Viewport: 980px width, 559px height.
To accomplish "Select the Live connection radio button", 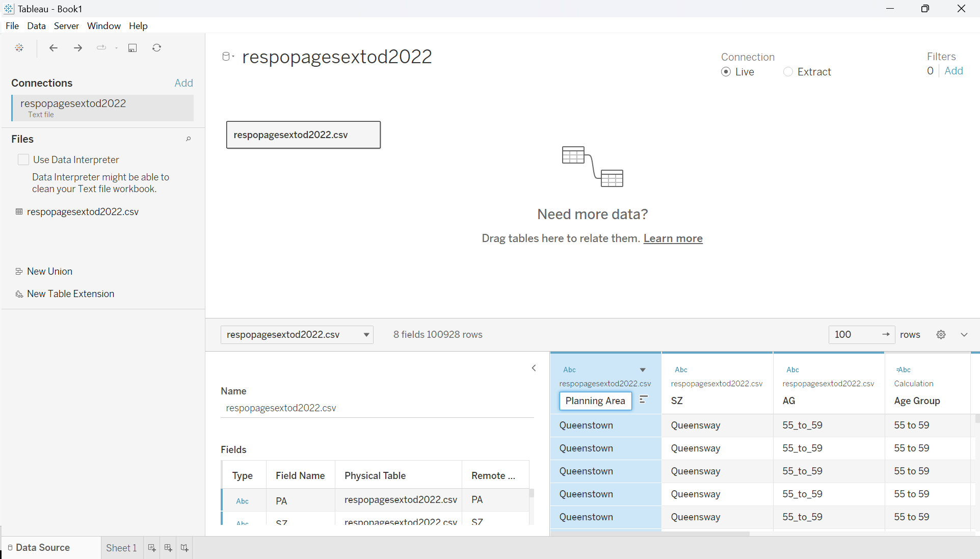I will click(x=726, y=72).
